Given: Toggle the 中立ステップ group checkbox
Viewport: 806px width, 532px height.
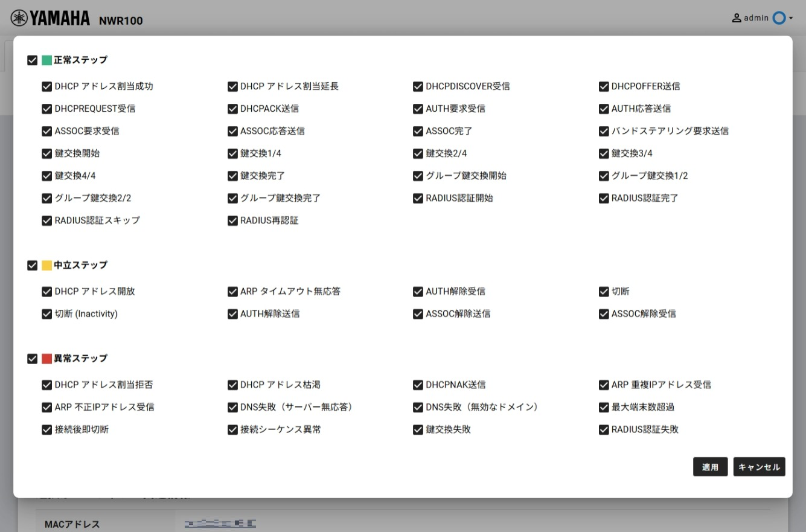Looking at the screenshot, I should point(33,265).
